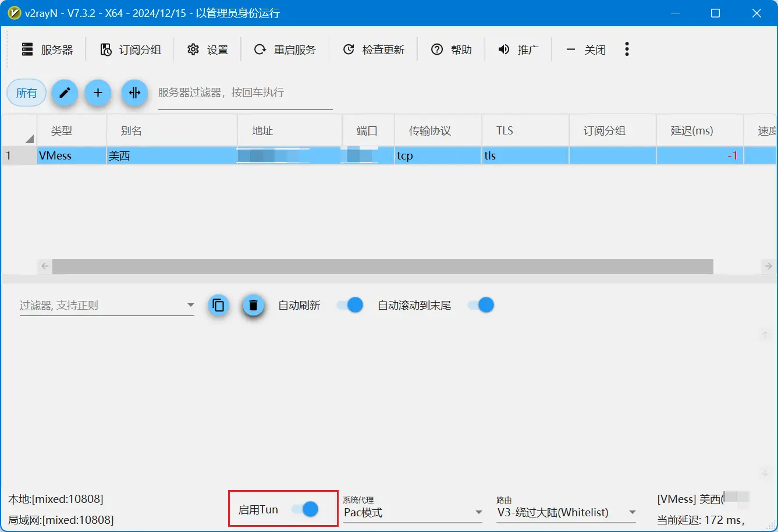Open the 设置 settings menu
This screenshot has height=532, width=778.
208,50
